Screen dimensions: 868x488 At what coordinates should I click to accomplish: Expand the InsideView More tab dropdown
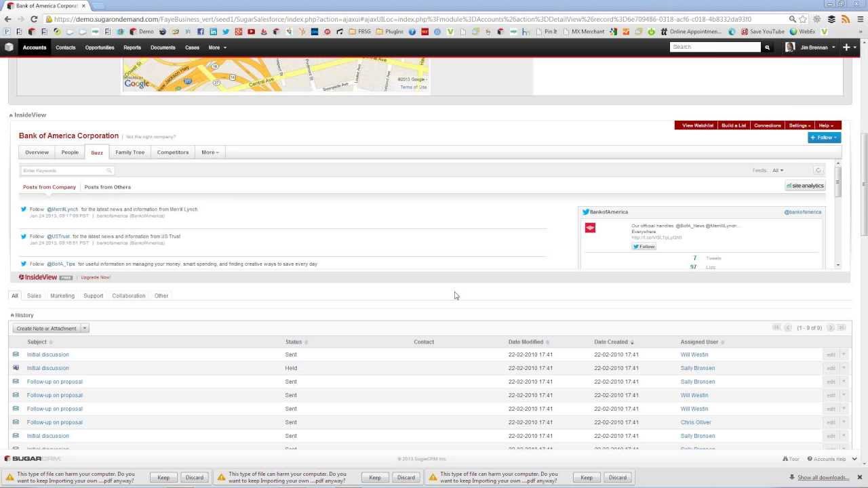210,152
